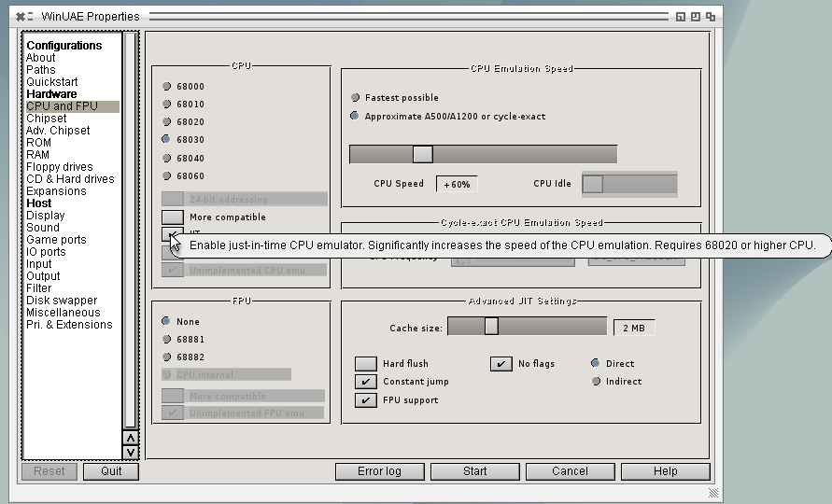Click the Start button
The height and width of the screenshot is (504, 832).
coord(475,471)
